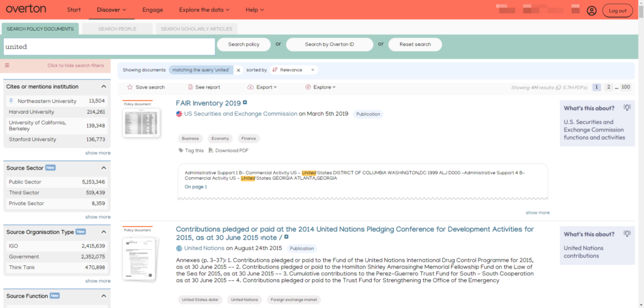
Task: Toggle the Think Tank organisation type filter
Action: [21, 266]
